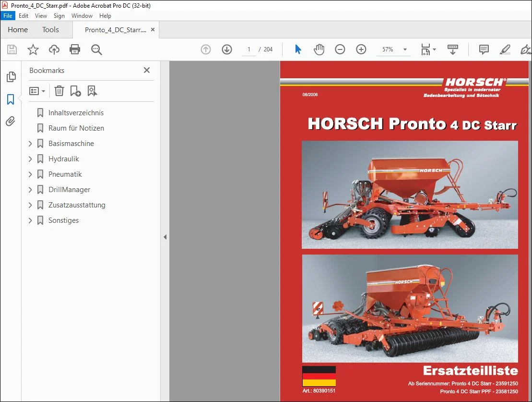Open the View menu
The width and height of the screenshot is (532, 402).
41,16
